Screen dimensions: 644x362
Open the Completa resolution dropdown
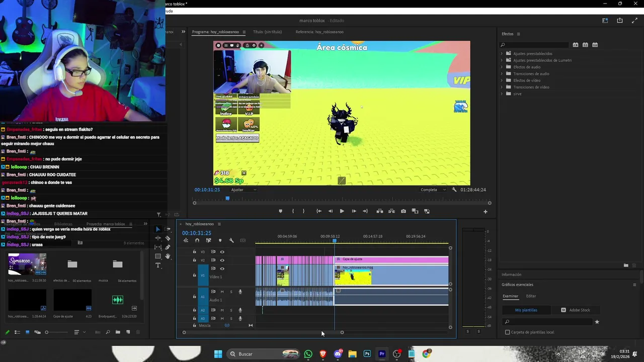click(x=433, y=190)
